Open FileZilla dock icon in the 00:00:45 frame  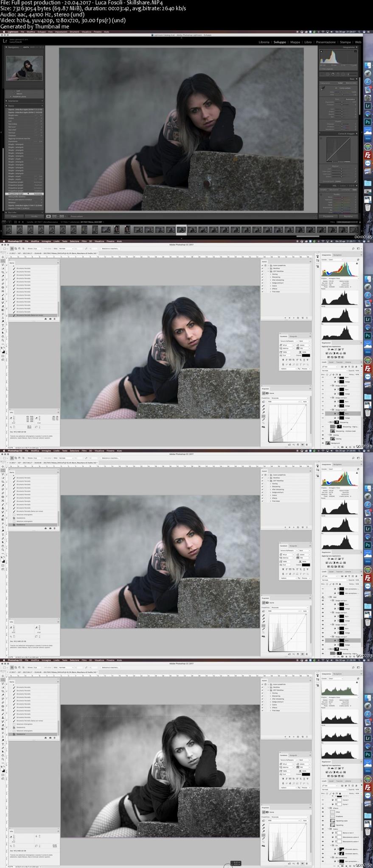click(x=368, y=155)
